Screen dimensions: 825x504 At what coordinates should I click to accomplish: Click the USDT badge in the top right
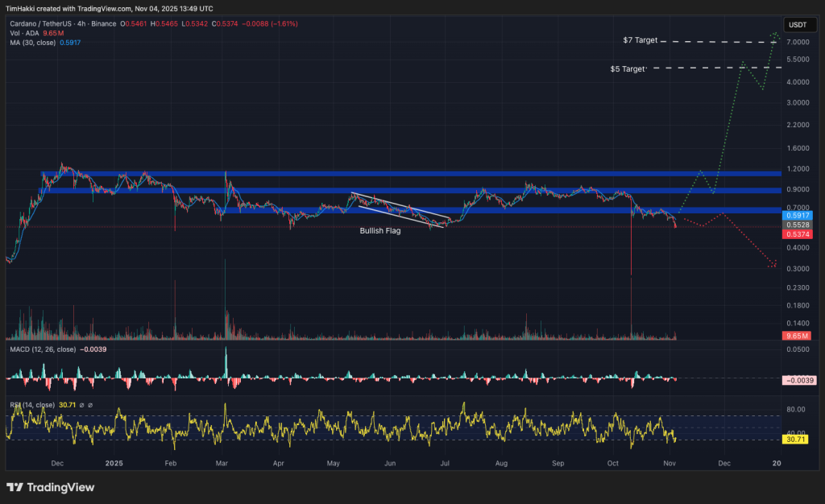click(799, 25)
